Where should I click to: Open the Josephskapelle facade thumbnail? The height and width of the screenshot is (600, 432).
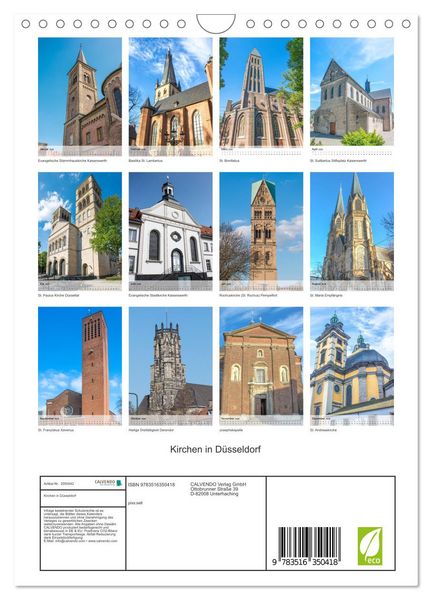261,366
